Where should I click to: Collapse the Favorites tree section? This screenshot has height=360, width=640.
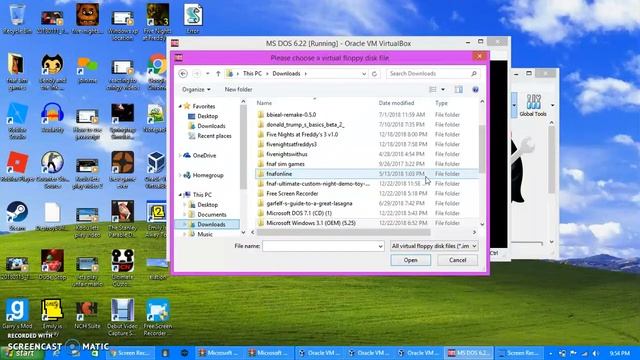(180, 106)
